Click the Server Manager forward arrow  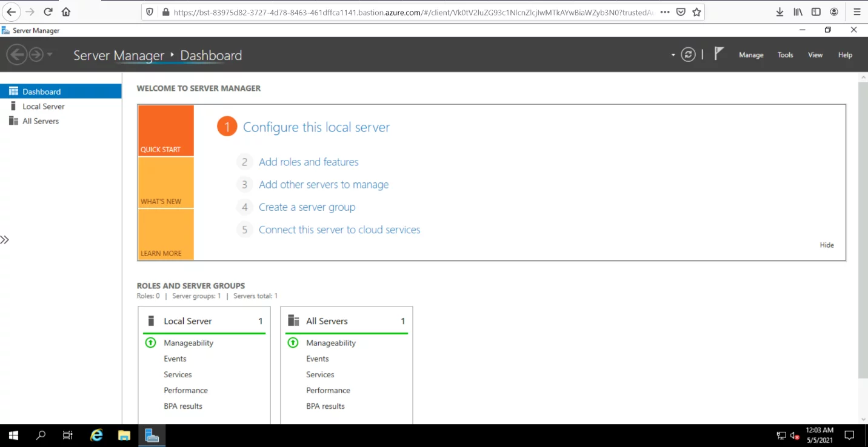(x=36, y=55)
